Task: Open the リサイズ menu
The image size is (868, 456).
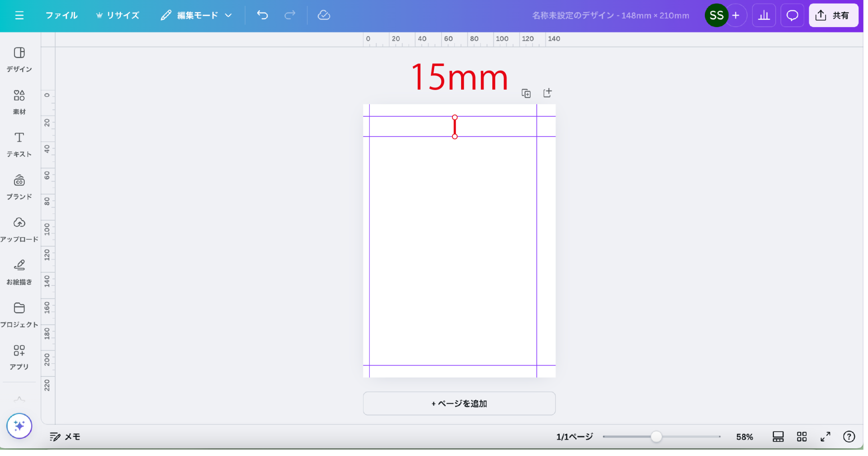Action: click(118, 15)
